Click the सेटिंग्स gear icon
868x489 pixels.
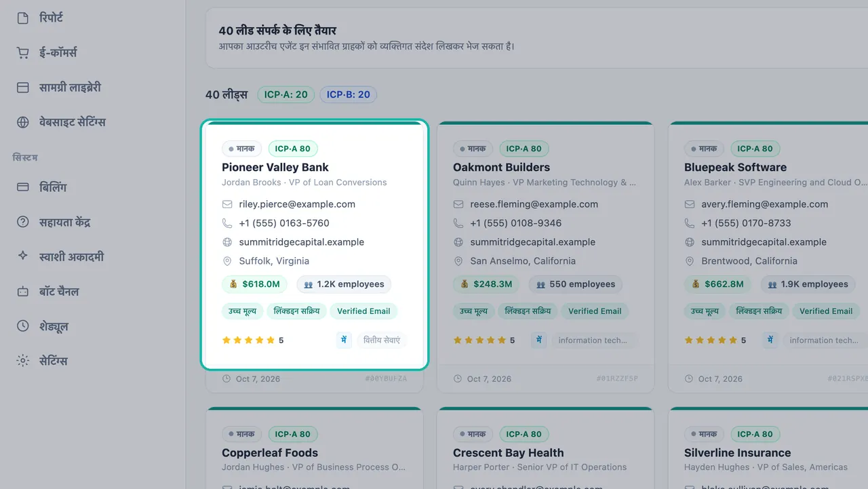(23, 361)
